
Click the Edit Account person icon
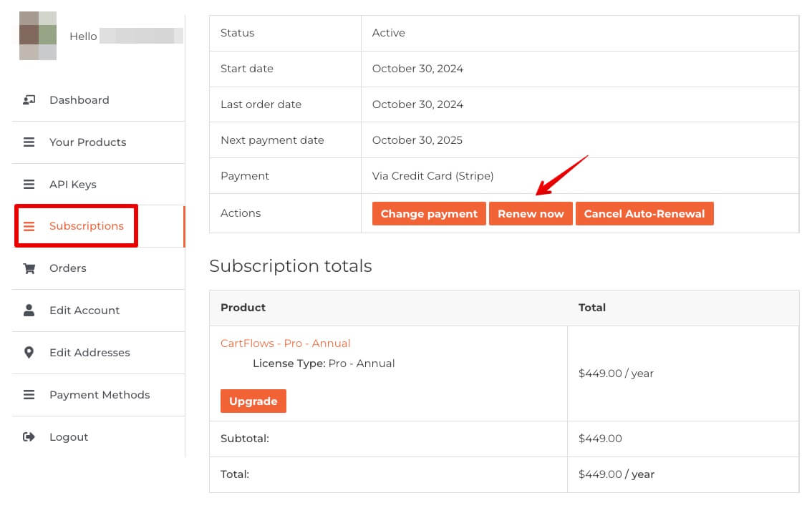[x=29, y=311]
